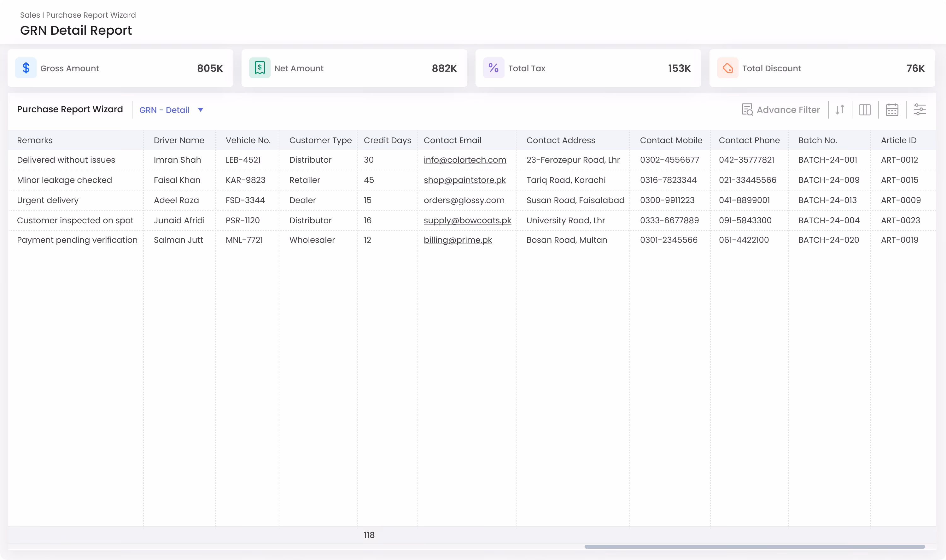The width and height of the screenshot is (946, 560).
Task: Select the GRN - Detail report type
Action: (165, 110)
